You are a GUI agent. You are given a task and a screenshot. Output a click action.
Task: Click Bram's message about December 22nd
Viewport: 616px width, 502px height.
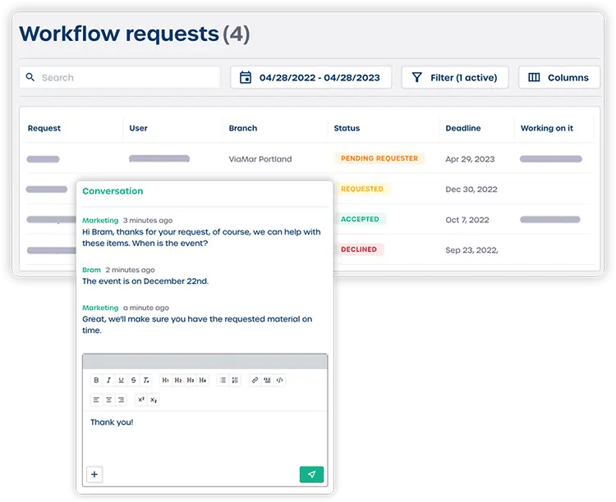(145, 281)
